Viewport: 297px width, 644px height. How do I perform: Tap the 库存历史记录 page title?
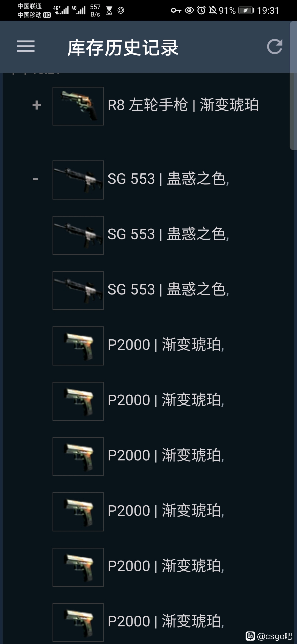(x=123, y=48)
